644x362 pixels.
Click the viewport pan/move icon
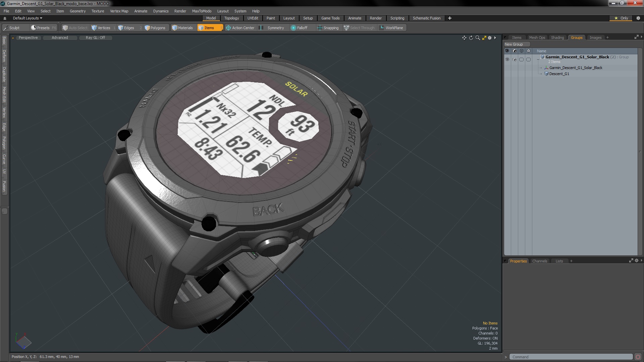(x=464, y=38)
